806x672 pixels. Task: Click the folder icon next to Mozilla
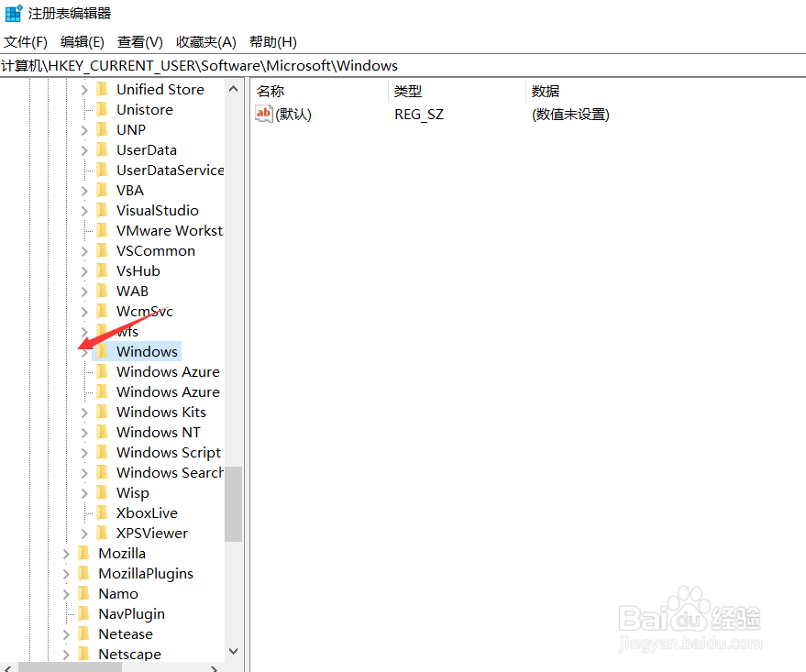click(83, 553)
